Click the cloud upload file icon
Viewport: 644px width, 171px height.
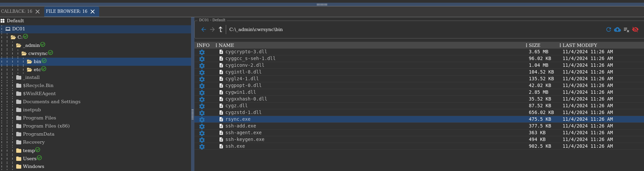(617, 30)
